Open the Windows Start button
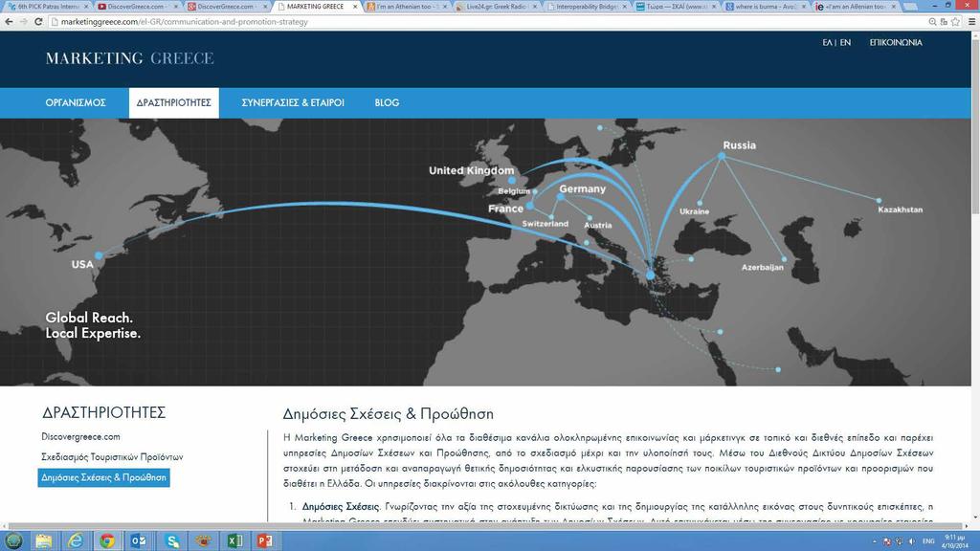980x551 pixels. (13, 540)
